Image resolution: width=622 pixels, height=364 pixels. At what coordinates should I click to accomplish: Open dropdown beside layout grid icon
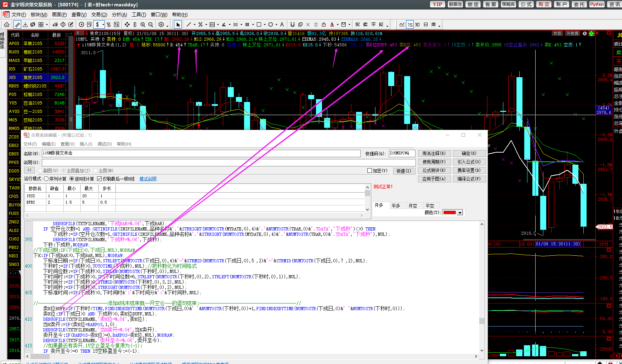(47, 25)
